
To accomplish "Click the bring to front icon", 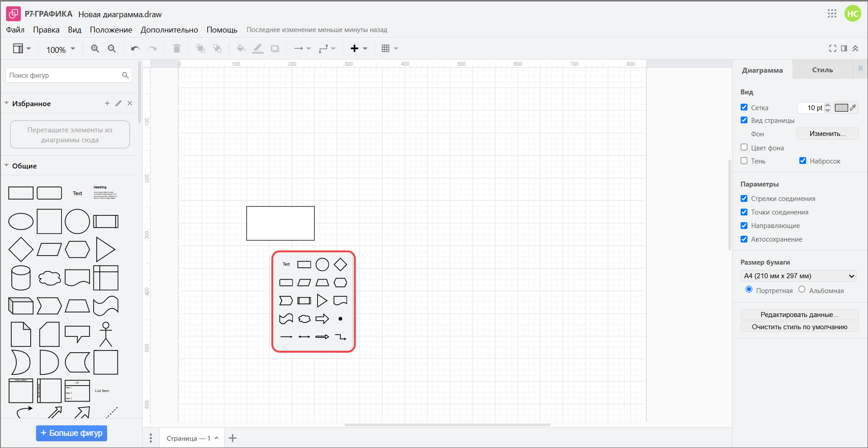I will coord(200,49).
